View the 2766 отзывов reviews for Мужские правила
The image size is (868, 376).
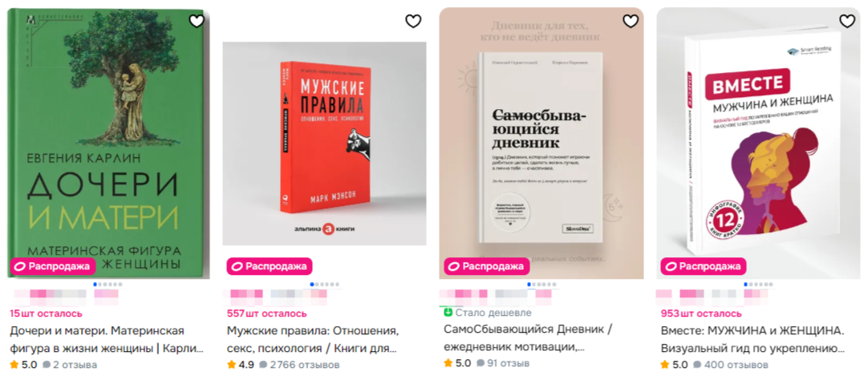(299, 365)
